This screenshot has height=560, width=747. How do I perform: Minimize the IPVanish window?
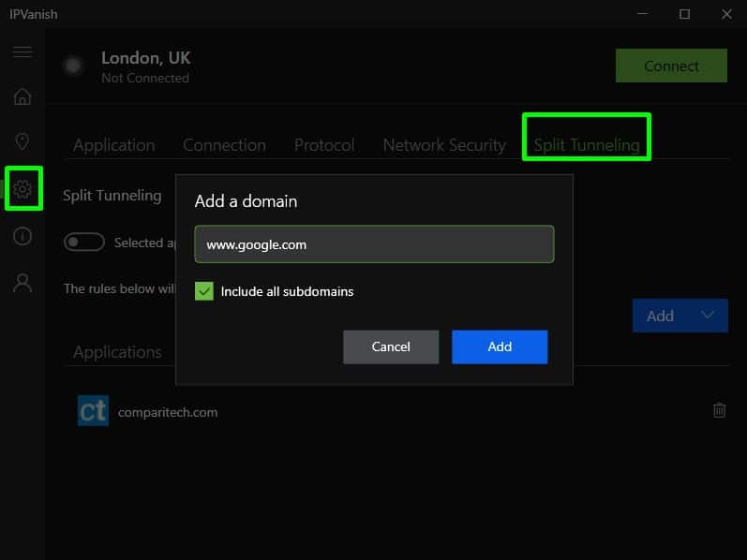[643, 14]
